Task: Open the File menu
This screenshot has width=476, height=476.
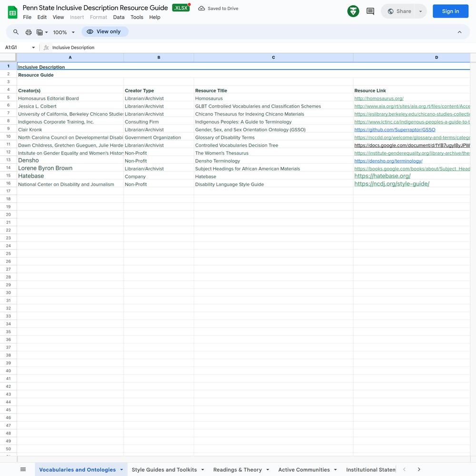Action: tap(27, 17)
